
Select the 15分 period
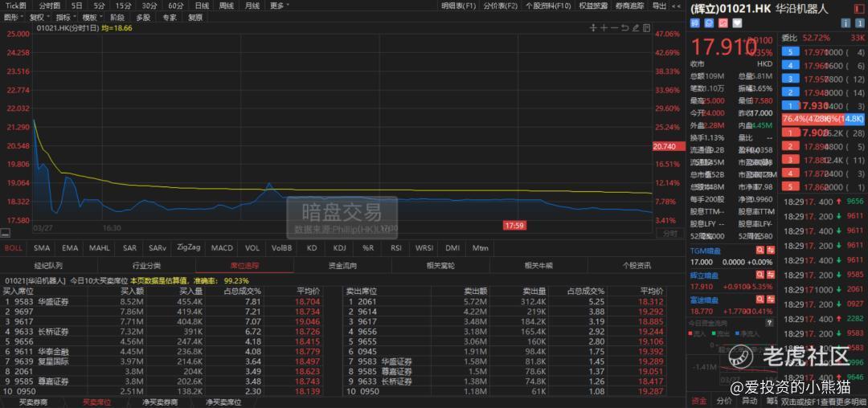pos(122,6)
